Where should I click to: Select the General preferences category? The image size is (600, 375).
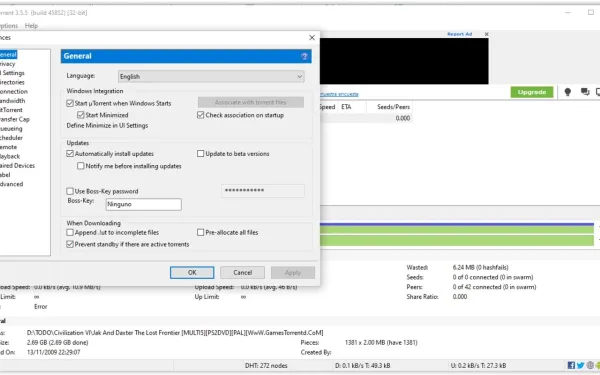[x=8, y=54]
